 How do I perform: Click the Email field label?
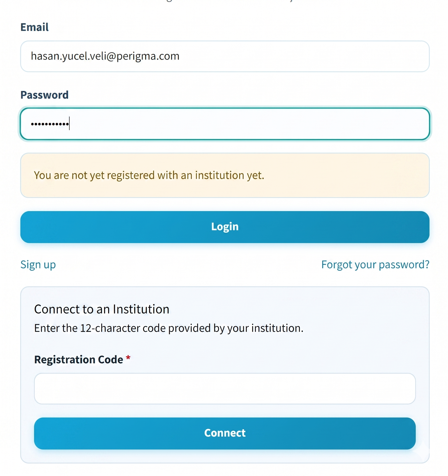[x=34, y=27]
